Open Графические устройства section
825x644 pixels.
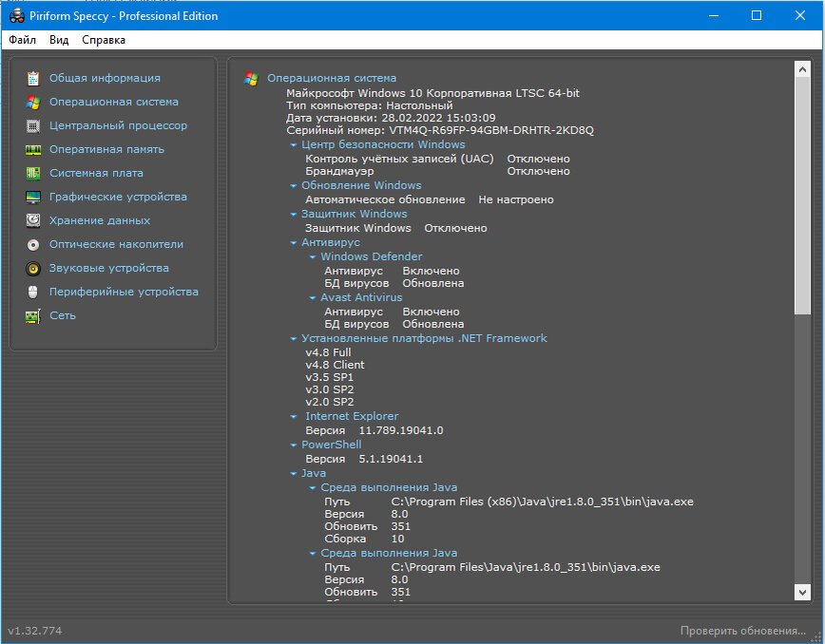[x=118, y=197]
